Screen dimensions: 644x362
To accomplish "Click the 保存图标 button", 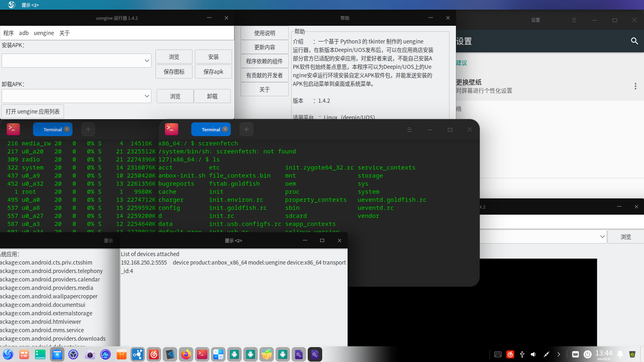I will click(x=174, y=72).
